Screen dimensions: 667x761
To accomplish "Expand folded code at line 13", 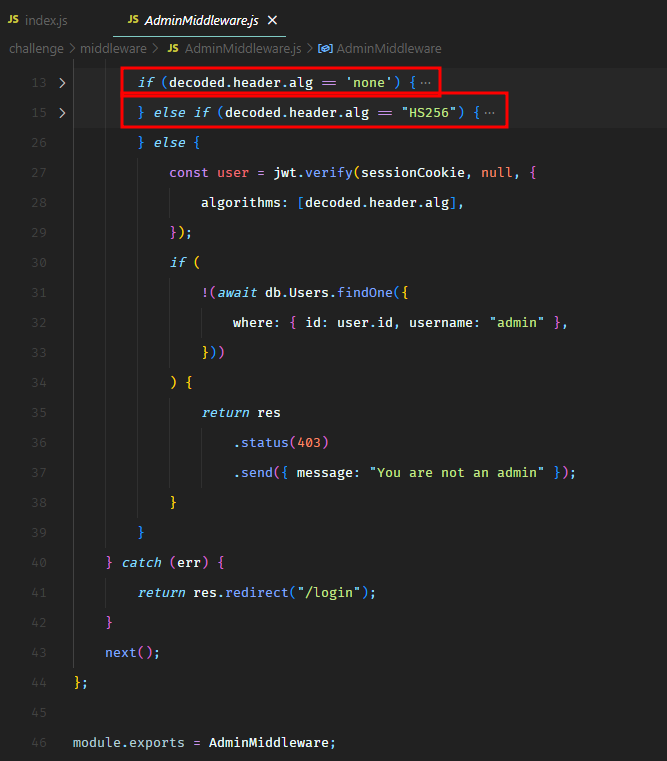I will (62, 83).
